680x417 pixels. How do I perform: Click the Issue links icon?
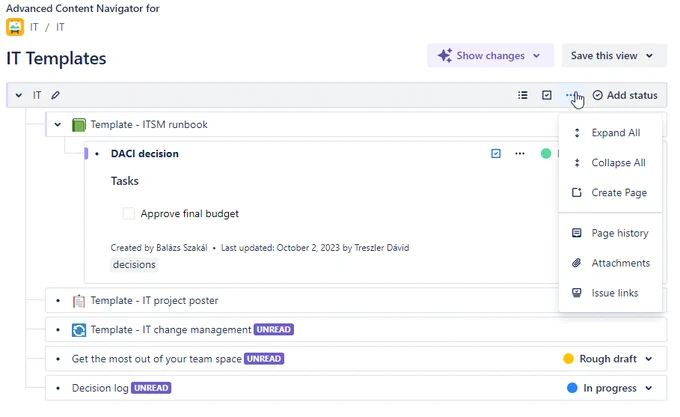tap(576, 293)
